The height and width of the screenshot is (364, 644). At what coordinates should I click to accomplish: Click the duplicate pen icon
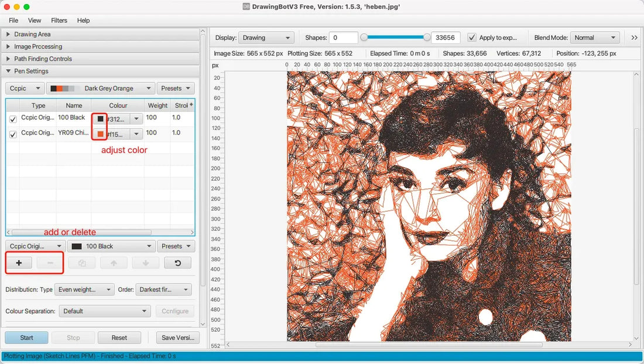point(81,263)
